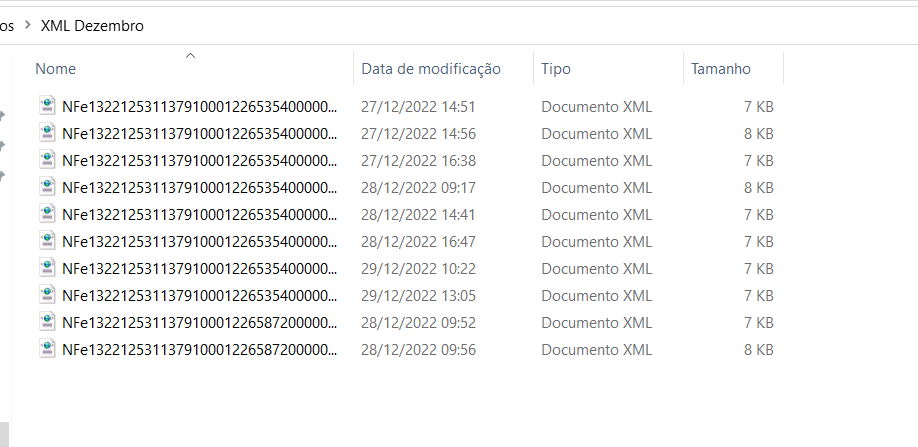Viewport: 918px width, 447px height.
Task: Click file icon for the 28/12/2022 14:41 entry
Action: [x=47, y=214]
